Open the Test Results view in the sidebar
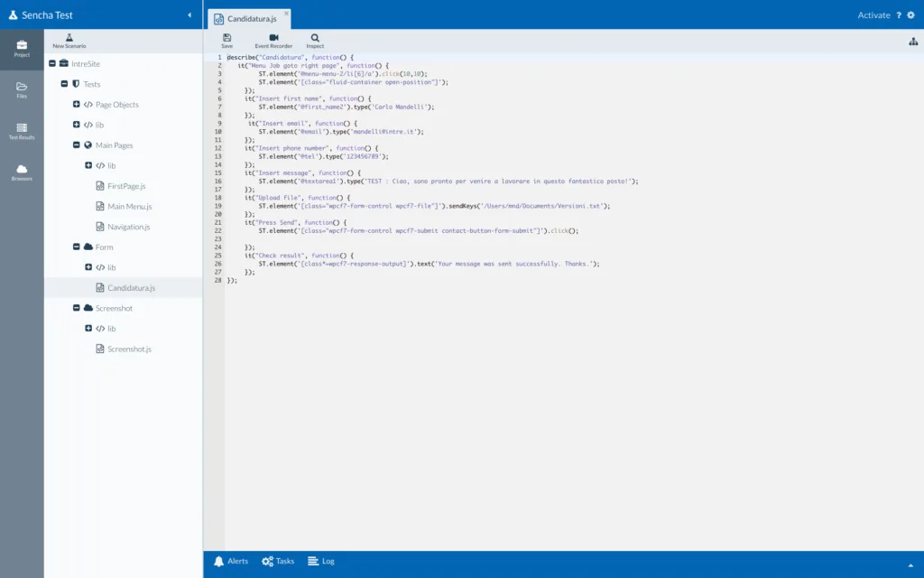Image resolution: width=924 pixels, height=578 pixels. (22, 132)
